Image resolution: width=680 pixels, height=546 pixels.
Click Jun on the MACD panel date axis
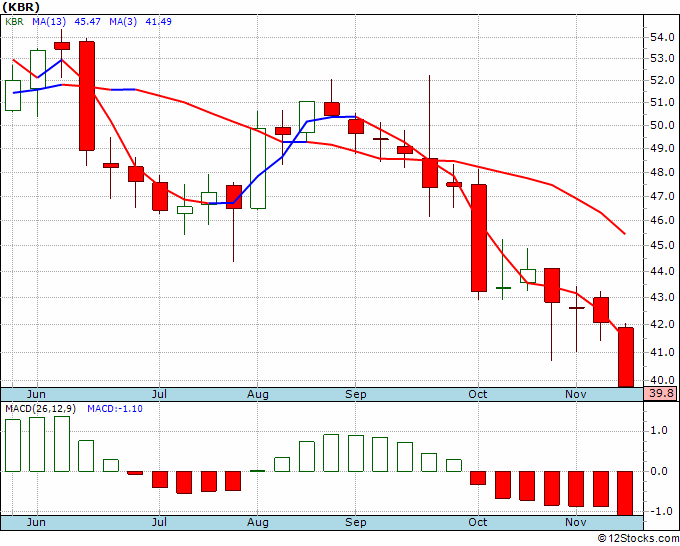pos(36,522)
